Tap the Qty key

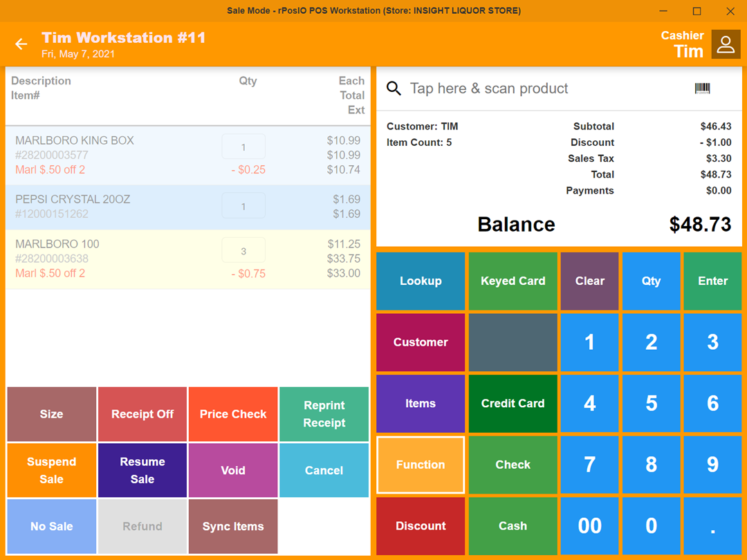[x=651, y=281]
